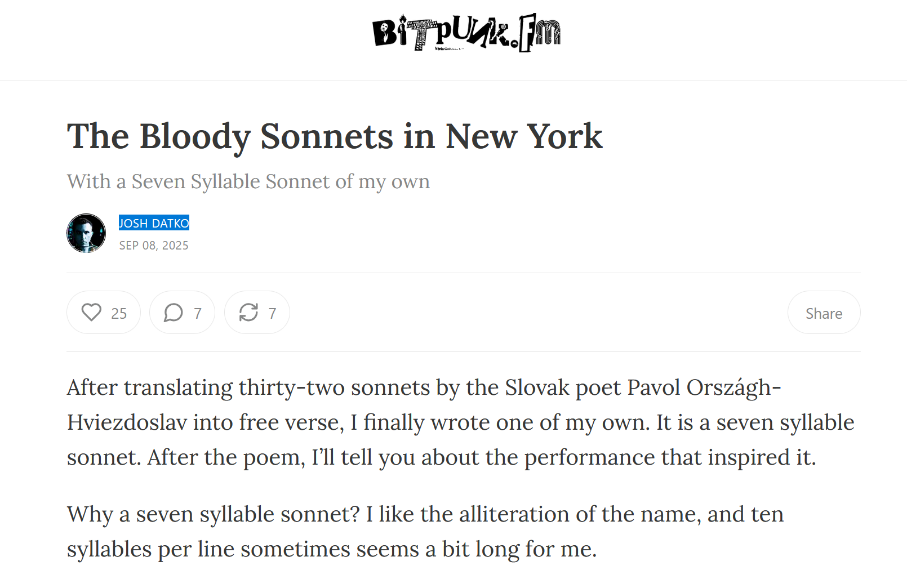
Task: Open the Bitpunk.fm logo homepage
Action: (466, 33)
